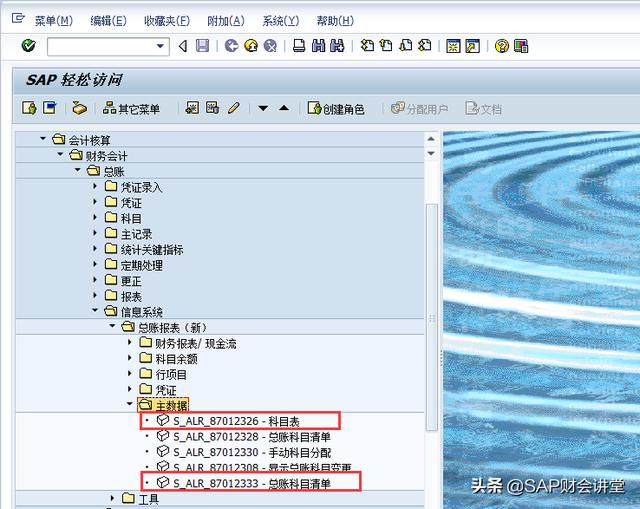This screenshot has height=509, width=640.
Task: Open the command field dropdown arrow
Action: tap(161, 46)
